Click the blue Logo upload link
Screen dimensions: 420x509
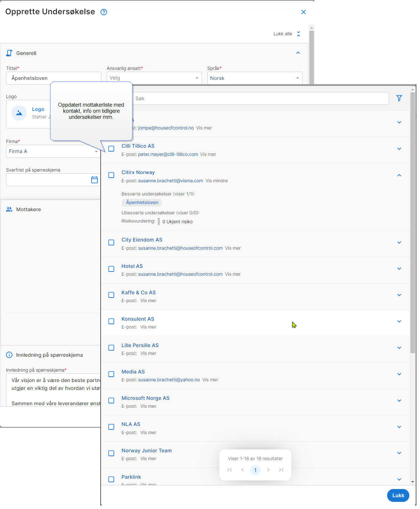point(38,110)
